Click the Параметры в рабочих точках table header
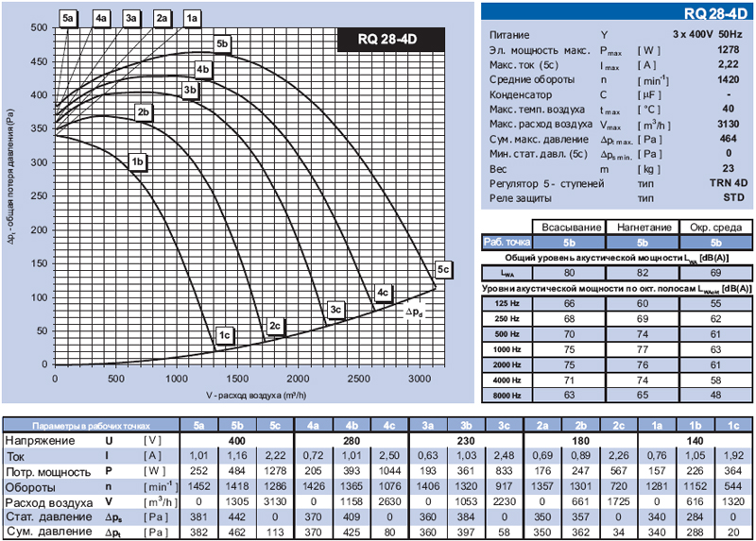This screenshot has width=756, height=541. click(x=91, y=426)
